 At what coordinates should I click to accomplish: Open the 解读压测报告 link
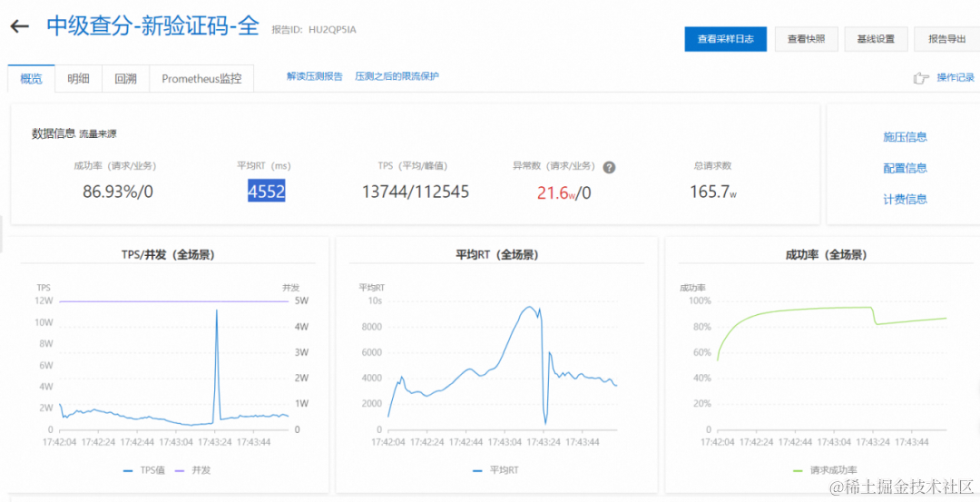coord(314,76)
